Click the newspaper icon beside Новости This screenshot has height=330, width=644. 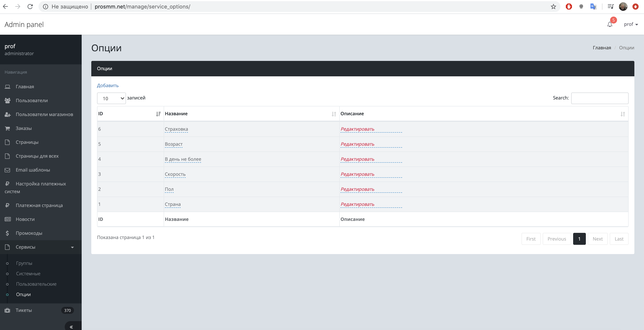pyautogui.click(x=8, y=219)
